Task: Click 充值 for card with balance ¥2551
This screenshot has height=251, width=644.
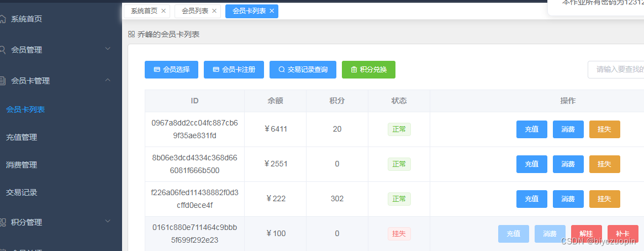Action: pyautogui.click(x=531, y=164)
